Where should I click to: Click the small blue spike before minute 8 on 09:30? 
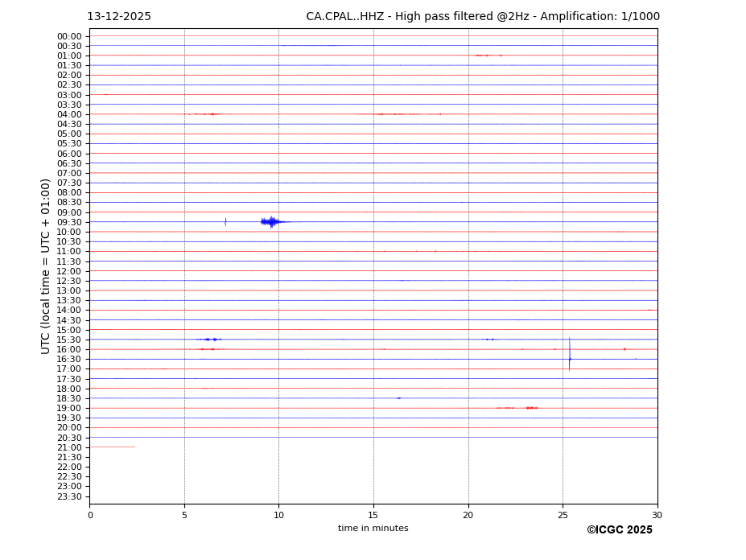(x=225, y=221)
